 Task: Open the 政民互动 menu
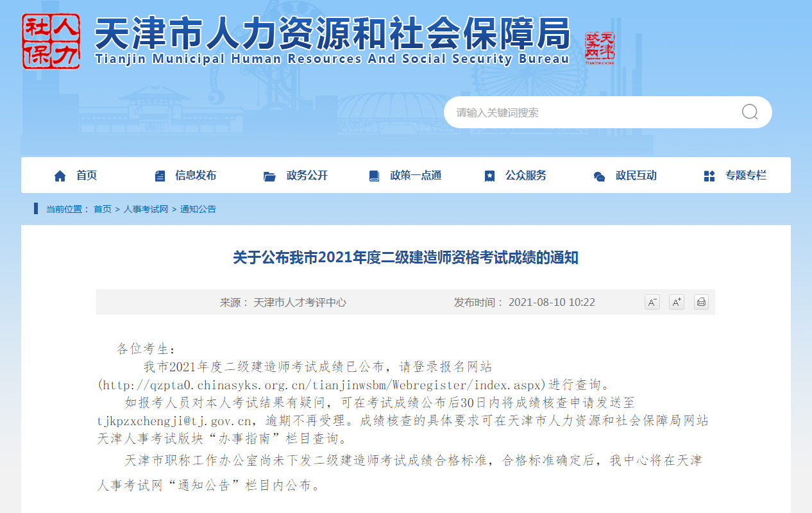tap(636, 176)
